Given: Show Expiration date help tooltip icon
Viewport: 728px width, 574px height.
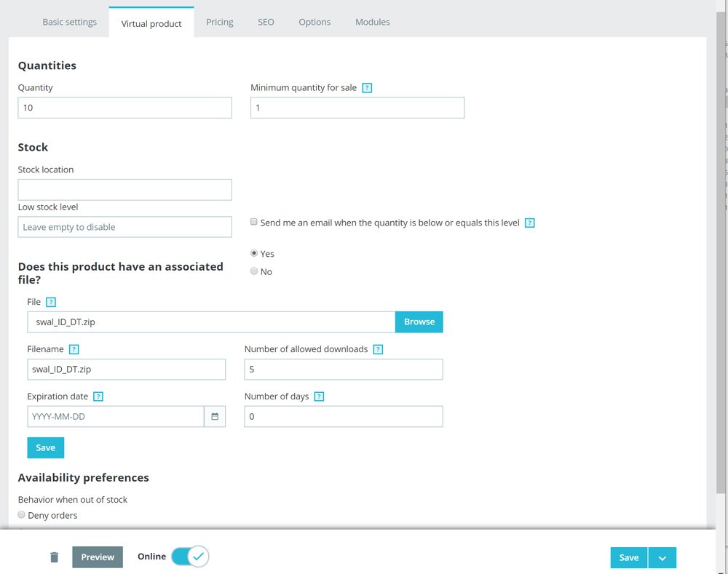Looking at the screenshot, I should (x=98, y=396).
